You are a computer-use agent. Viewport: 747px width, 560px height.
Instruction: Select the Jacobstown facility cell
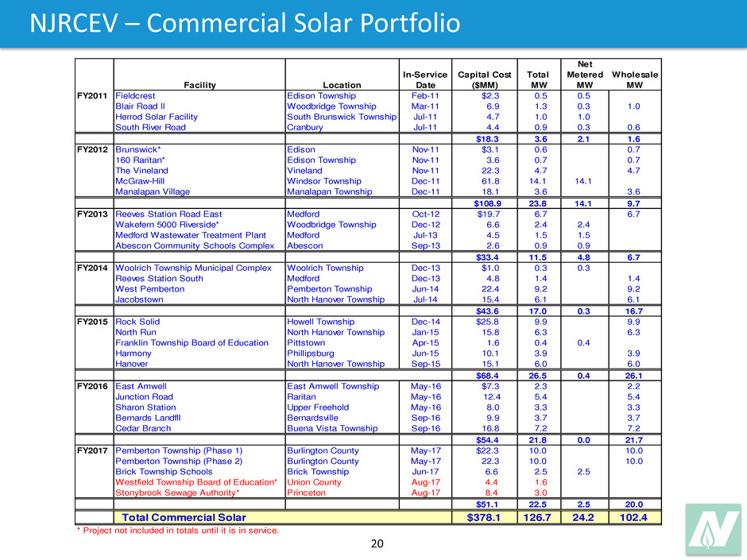tap(139, 299)
